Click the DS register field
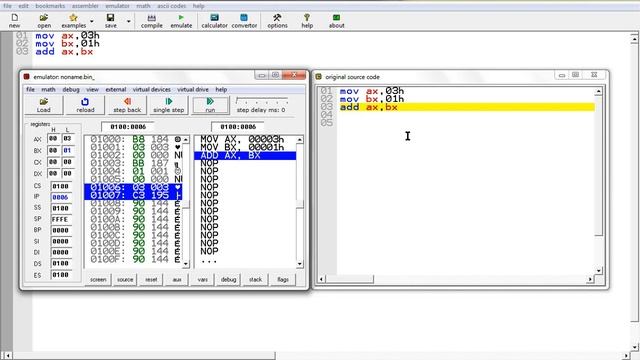640x360 pixels. point(61,263)
